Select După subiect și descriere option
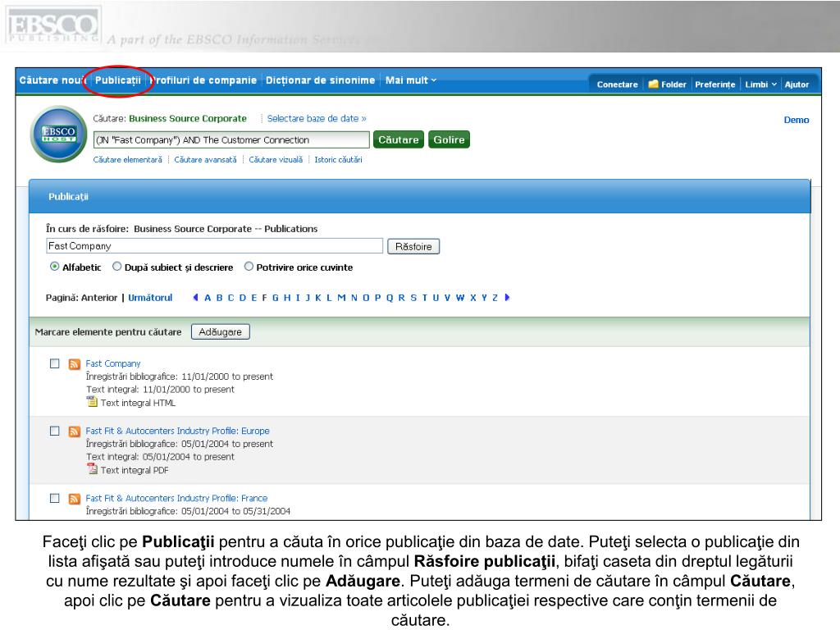 point(116,267)
